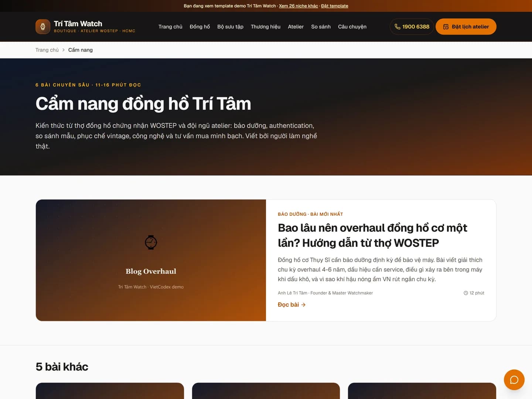Open Câu chuyện navigation link

pyautogui.click(x=352, y=27)
